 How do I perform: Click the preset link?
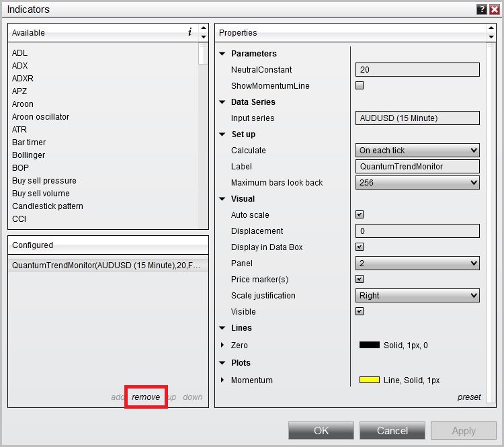coord(469,397)
